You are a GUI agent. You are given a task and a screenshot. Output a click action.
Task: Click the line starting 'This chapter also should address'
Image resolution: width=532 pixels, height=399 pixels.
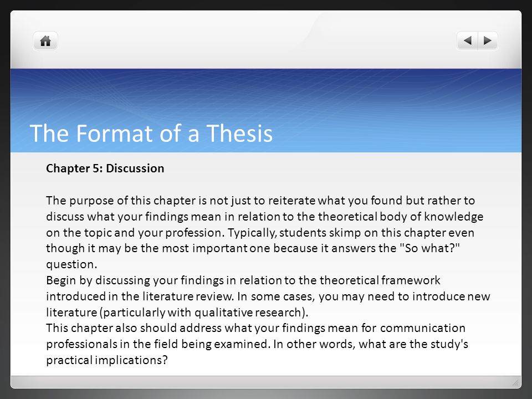[255, 328]
